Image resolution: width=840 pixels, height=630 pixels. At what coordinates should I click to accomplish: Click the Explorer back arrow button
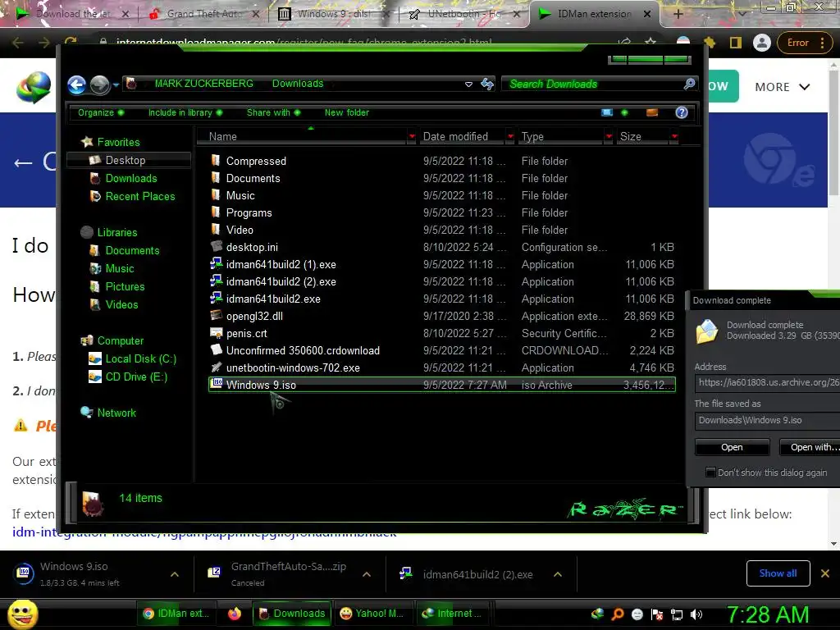[x=76, y=84]
